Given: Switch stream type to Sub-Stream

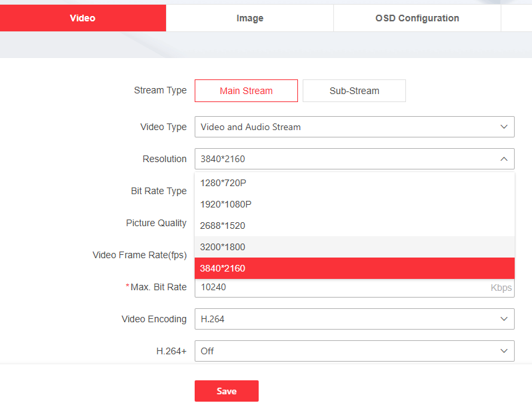Looking at the screenshot, I should (354, 91).
